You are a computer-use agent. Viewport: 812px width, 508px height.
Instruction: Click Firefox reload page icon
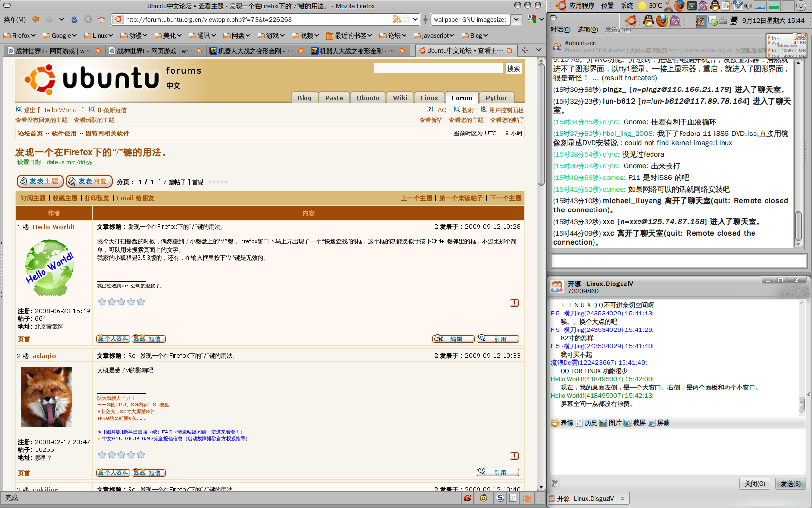74,19
